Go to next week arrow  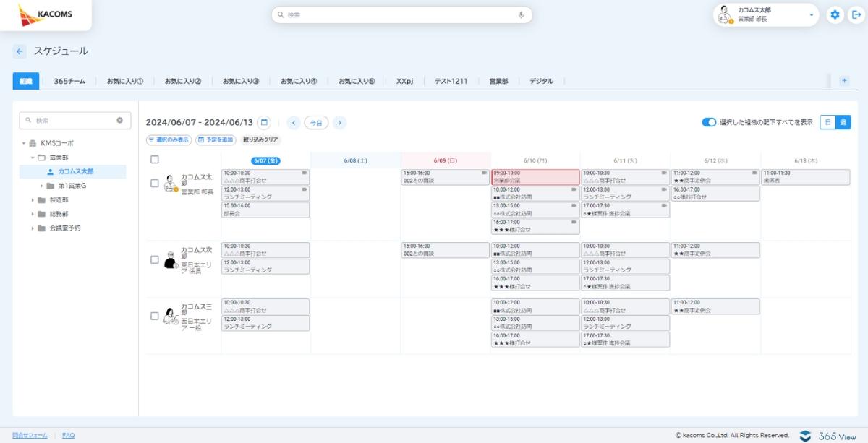[339, 123]
